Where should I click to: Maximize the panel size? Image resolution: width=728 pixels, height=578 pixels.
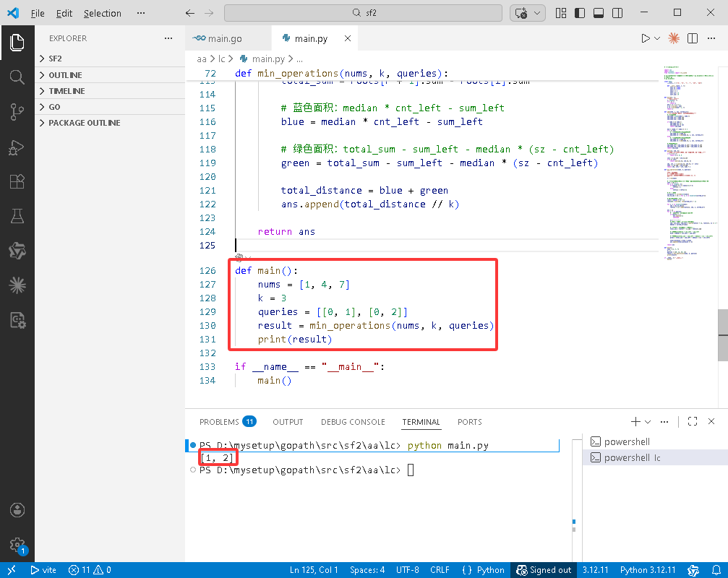(693, 422)
